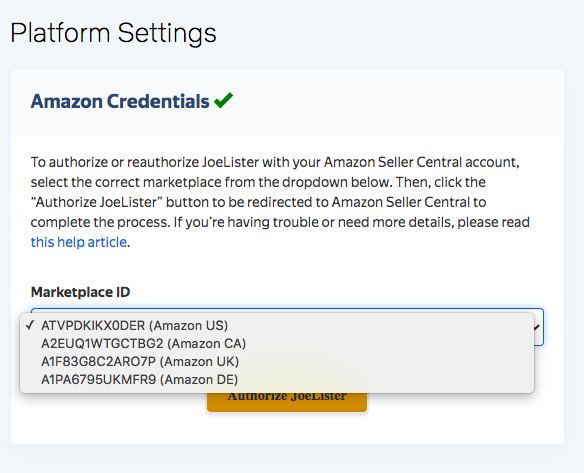
Task: Pick A1F83G8C2ARO7P (Amazon UK) from list
Action: pos(277,361)
